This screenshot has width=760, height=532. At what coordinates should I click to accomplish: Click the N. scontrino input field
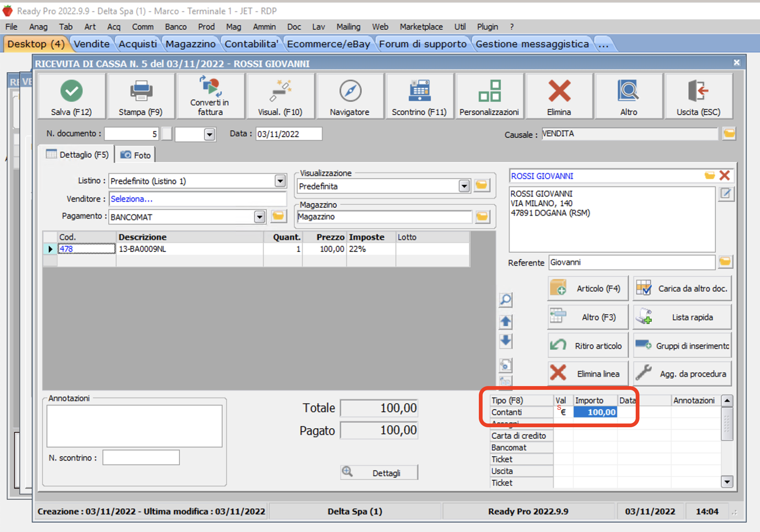point(141,458)
